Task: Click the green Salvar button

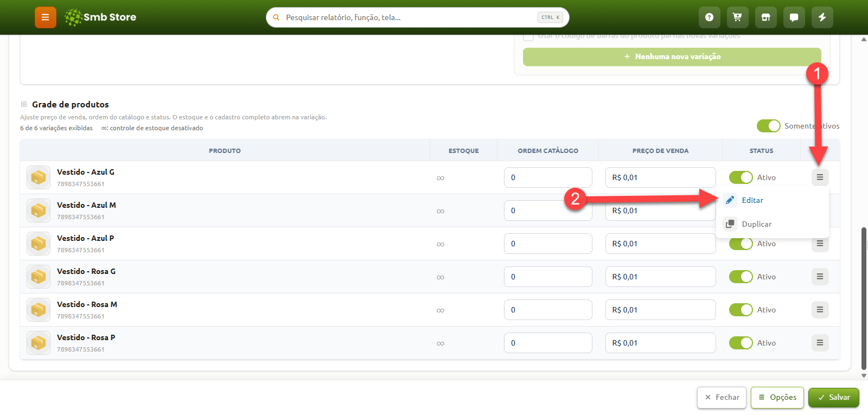Action: [x=833, y=398]
